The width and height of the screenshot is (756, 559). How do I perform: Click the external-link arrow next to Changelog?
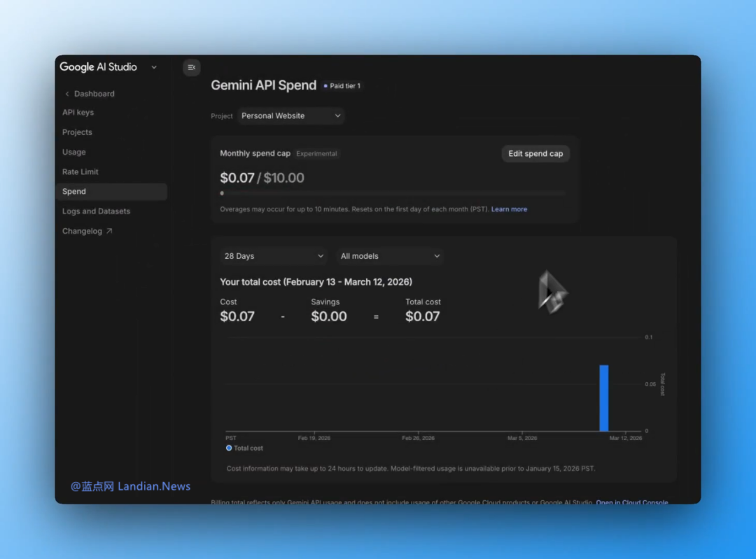click(109, 231)
